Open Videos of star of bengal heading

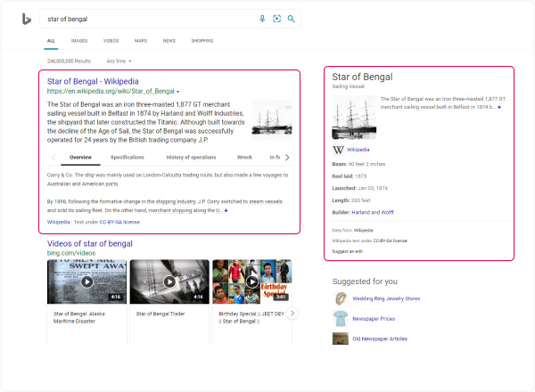coord(90,244)
